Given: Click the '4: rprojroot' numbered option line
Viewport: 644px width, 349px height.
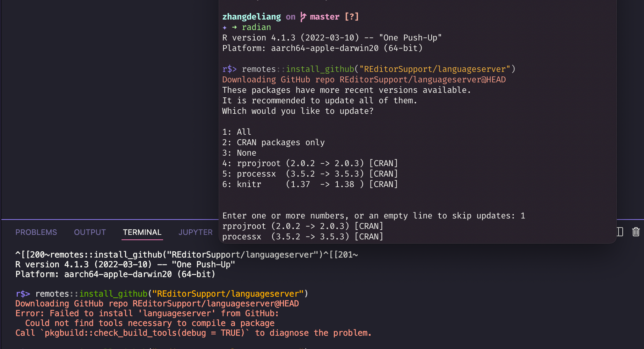Looking at the screenshot, I should 310,163.
